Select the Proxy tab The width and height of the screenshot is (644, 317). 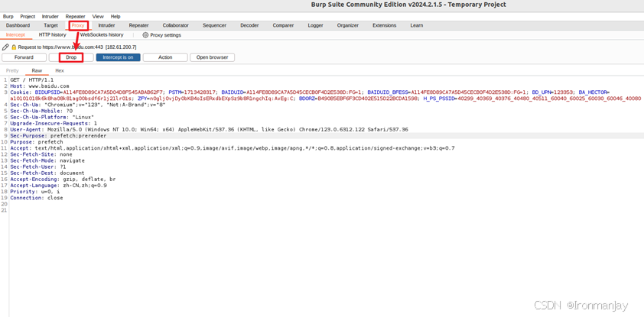pos(77,25)
